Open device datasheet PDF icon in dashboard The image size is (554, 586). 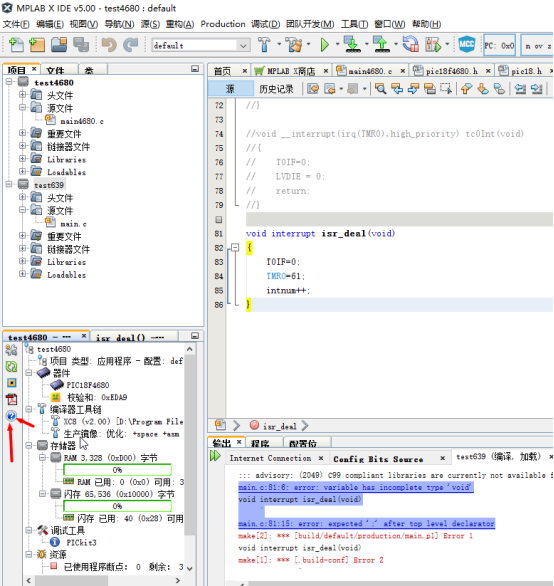pos(12,399)
